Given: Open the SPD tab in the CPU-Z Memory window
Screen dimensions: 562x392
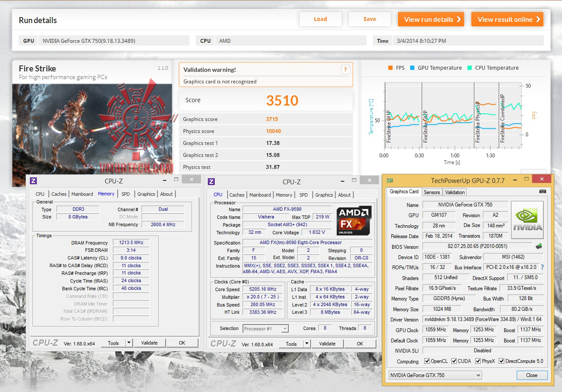Looking at the screenshot, I should click(126, 194).
